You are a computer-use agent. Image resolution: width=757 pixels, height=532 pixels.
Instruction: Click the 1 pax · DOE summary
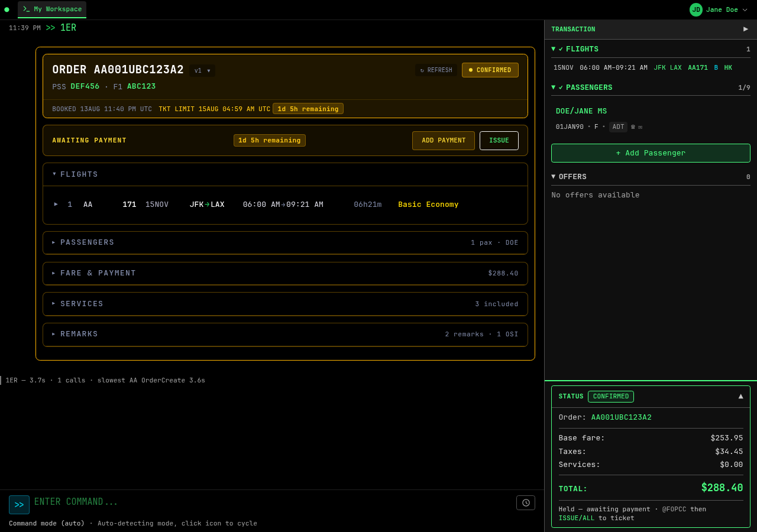494,242
